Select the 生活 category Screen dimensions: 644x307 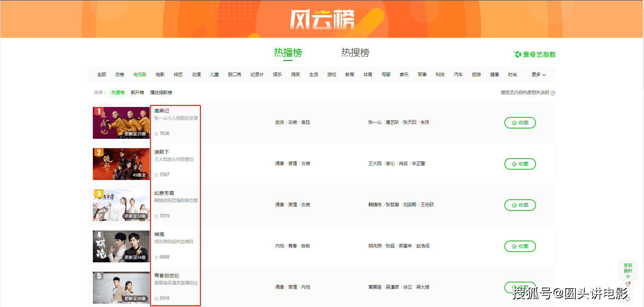tap(314, 74)
